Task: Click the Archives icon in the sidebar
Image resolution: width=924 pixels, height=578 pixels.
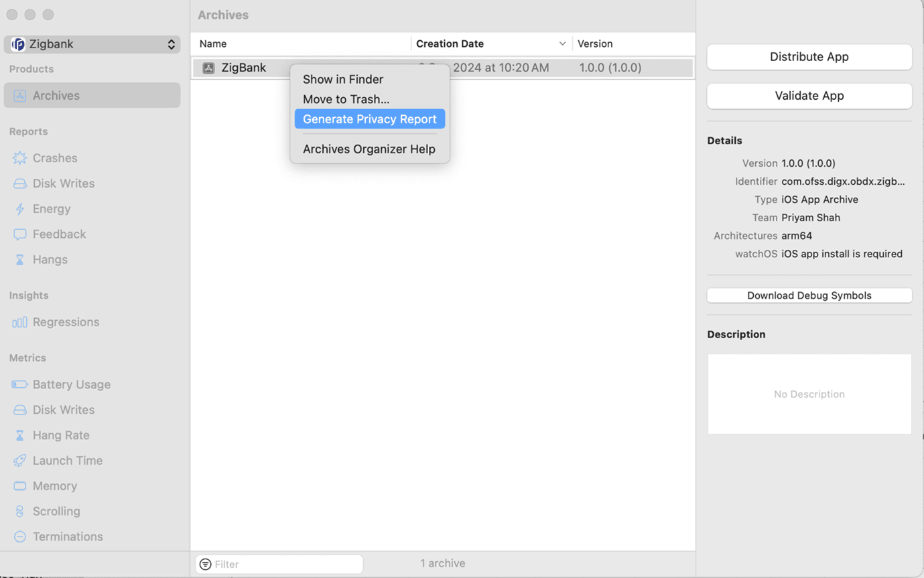Action: [x=20, y=96]
